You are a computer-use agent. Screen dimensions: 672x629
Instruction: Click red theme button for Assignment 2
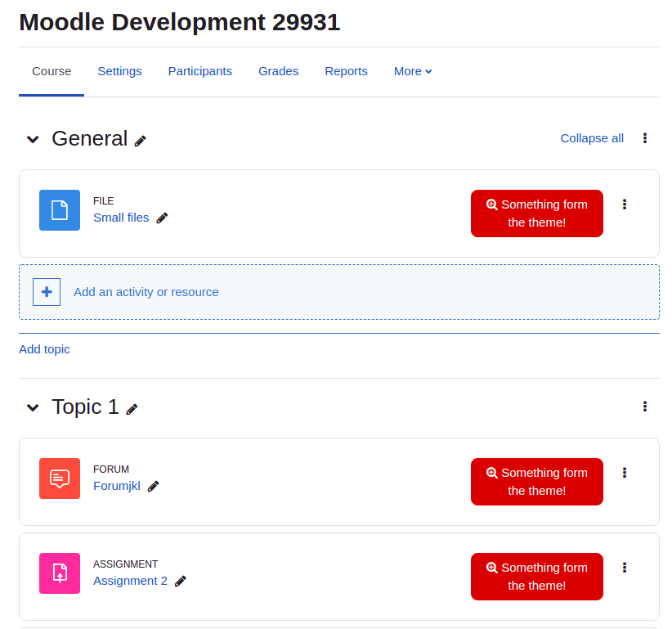tap(536, 577)
